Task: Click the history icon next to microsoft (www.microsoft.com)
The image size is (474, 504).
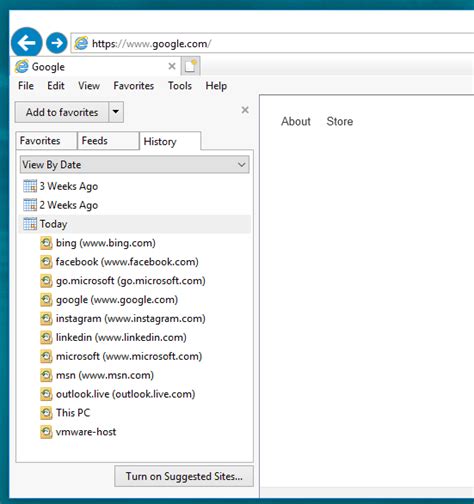Action: (x=46, y=356)
